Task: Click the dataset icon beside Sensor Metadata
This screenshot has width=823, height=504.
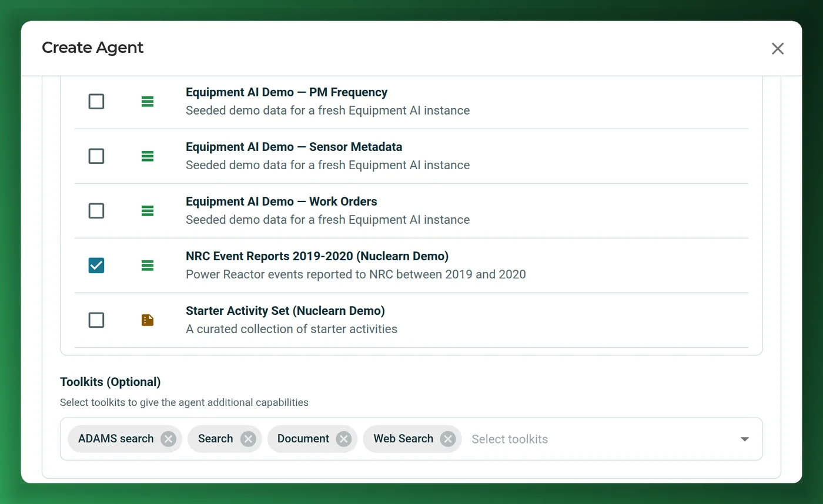Action: (x=148, y=156)
